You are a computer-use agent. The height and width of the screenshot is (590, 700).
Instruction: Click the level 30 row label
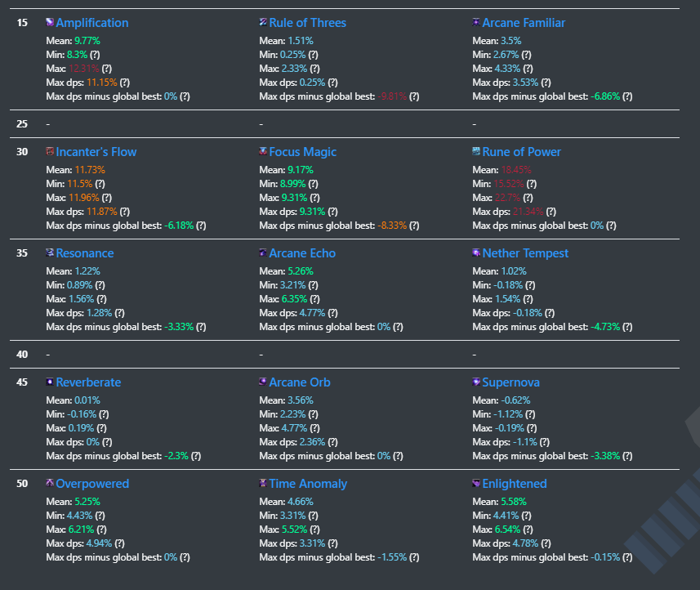pos(22,152)
